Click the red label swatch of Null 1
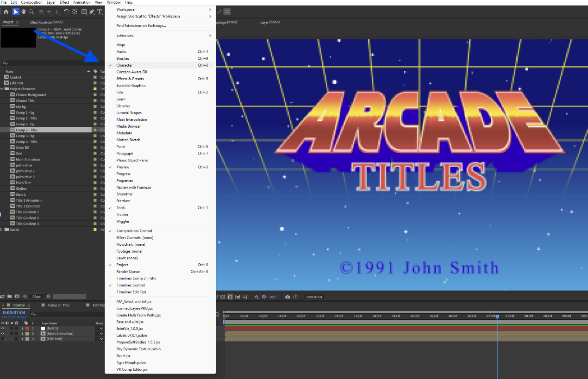The height and width of the screenshot is (379, 588). point(27,329)
